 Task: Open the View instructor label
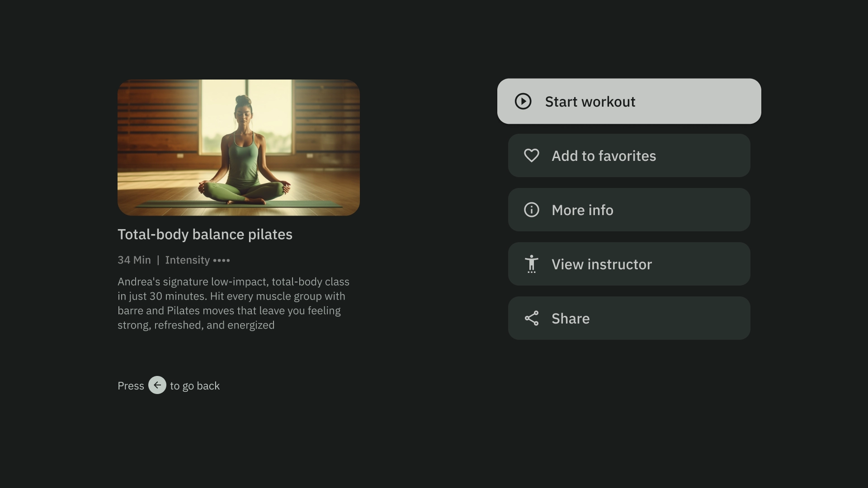(x=602, y=264)
